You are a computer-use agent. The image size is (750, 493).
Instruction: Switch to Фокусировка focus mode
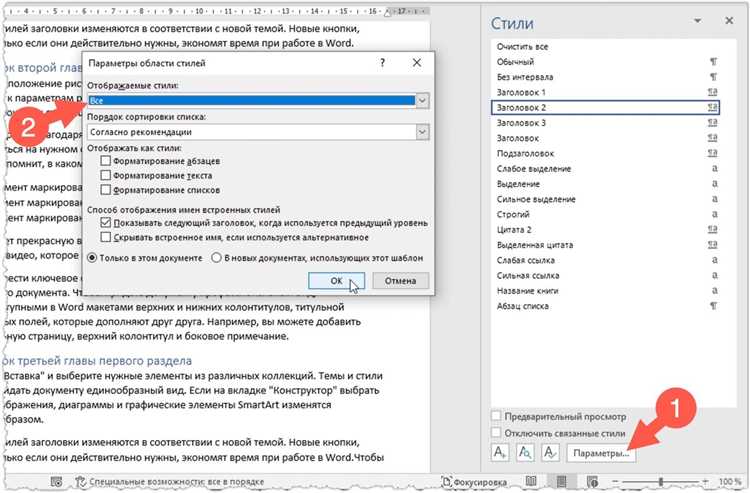[x=474, y=482]
